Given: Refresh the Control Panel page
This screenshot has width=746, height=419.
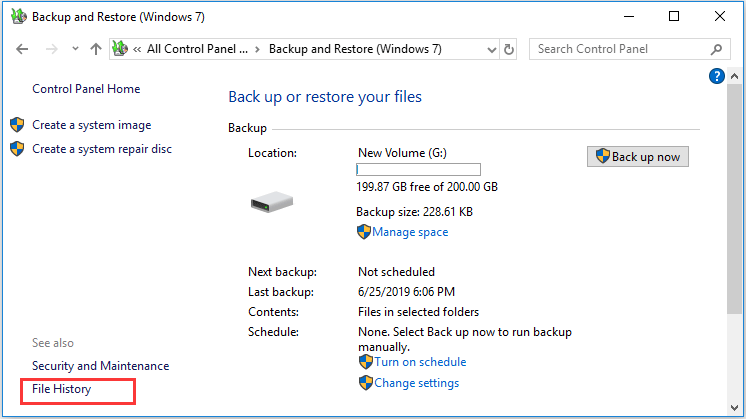Looking at the screenshot, I should [509, 49].
